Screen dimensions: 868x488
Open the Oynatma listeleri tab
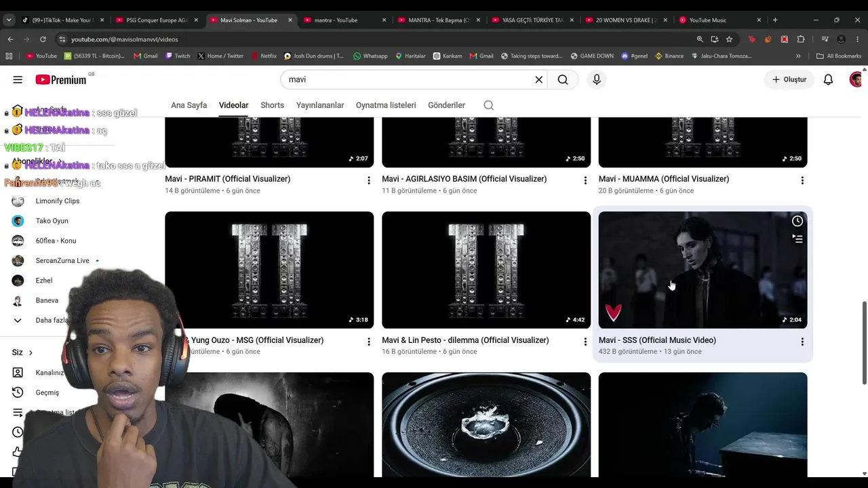pos(386,105)
